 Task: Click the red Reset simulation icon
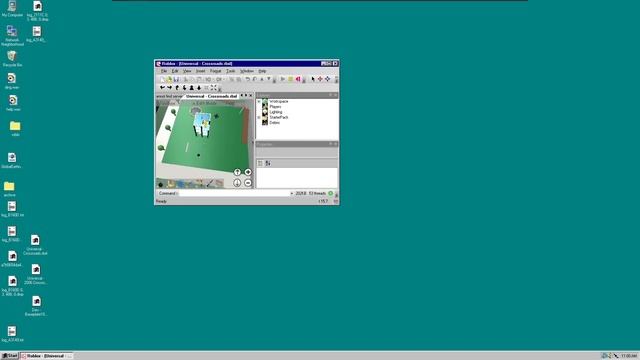(x=298, y=79)
